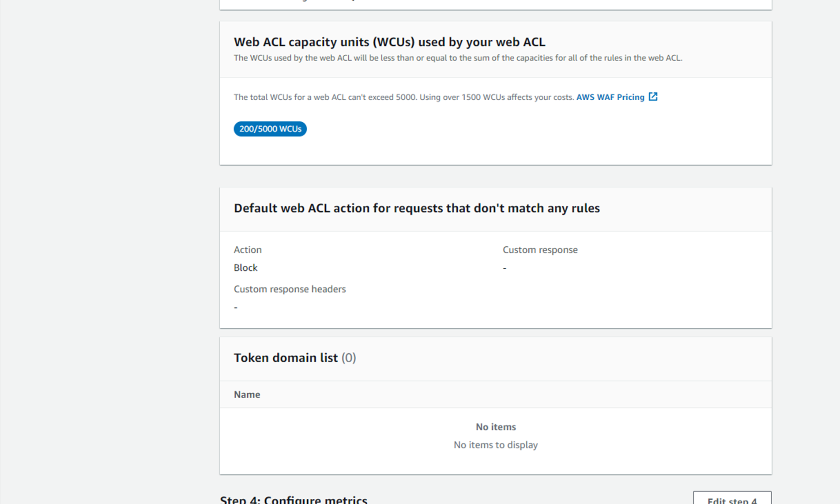Screen dimensions: 840x504
Task: Click the No items to display message
Action: (x=495, y=445)
